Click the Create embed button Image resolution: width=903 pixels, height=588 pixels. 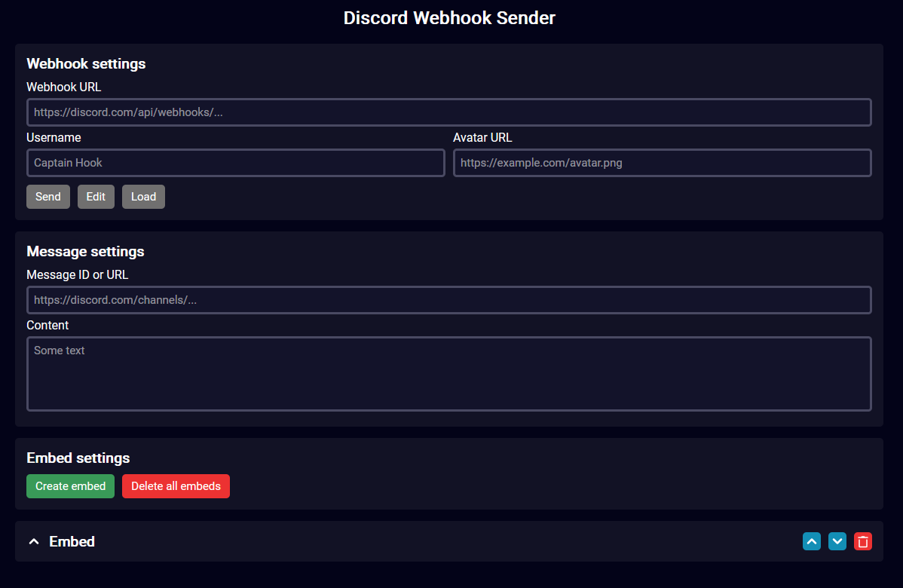(70, 486)
